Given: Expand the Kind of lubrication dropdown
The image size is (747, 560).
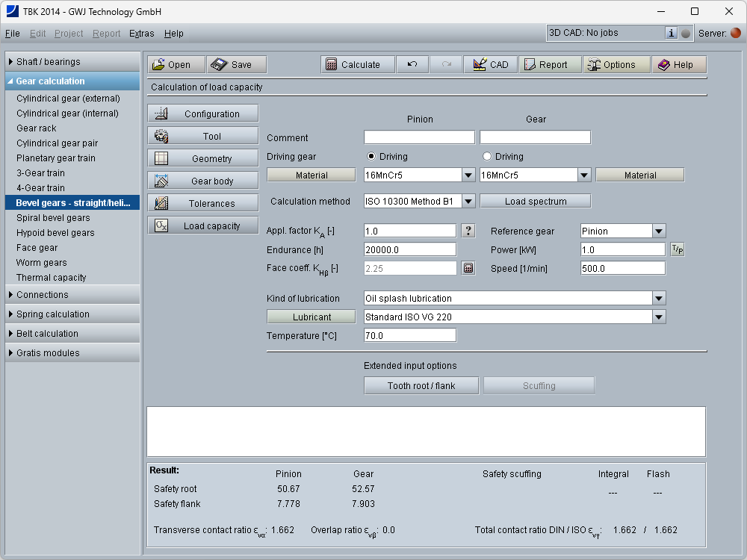Looking at the screenshot, I should (x=658, y=299).
